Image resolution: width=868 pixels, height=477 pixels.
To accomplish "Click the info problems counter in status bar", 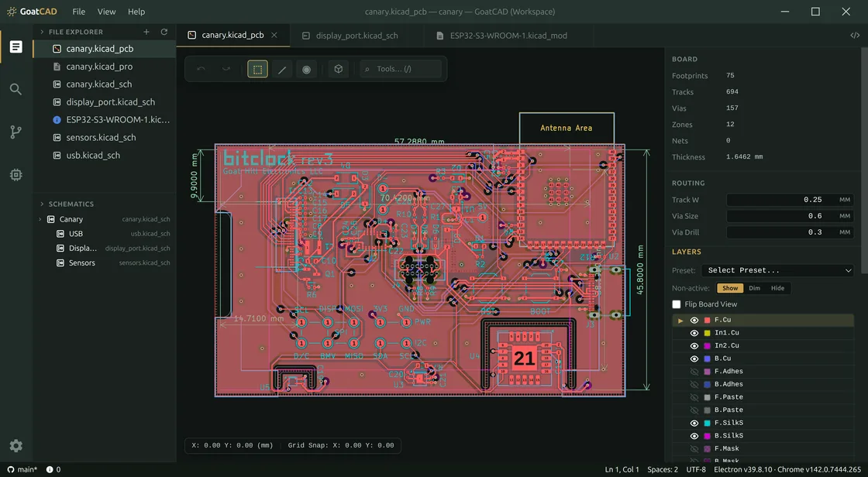I will pyautogui.click(x=53, y=469).
